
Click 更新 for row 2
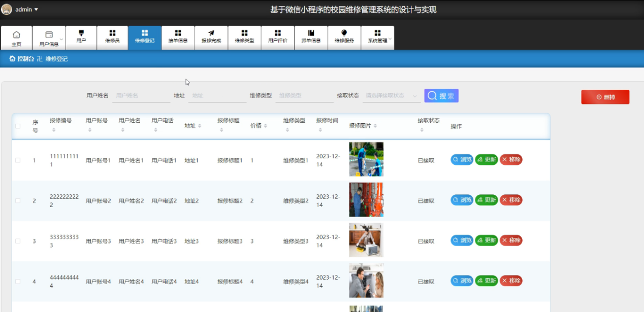487,200
